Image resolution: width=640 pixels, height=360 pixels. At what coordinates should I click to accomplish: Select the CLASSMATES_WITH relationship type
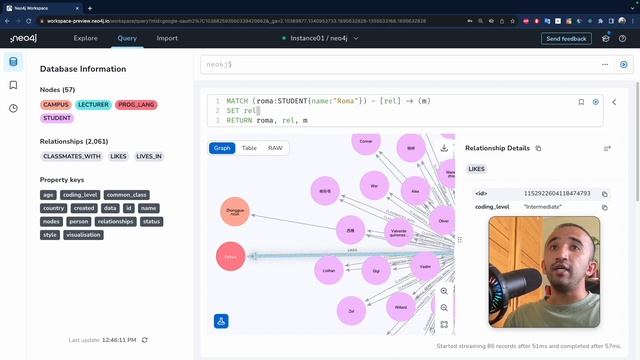[72, 156]
